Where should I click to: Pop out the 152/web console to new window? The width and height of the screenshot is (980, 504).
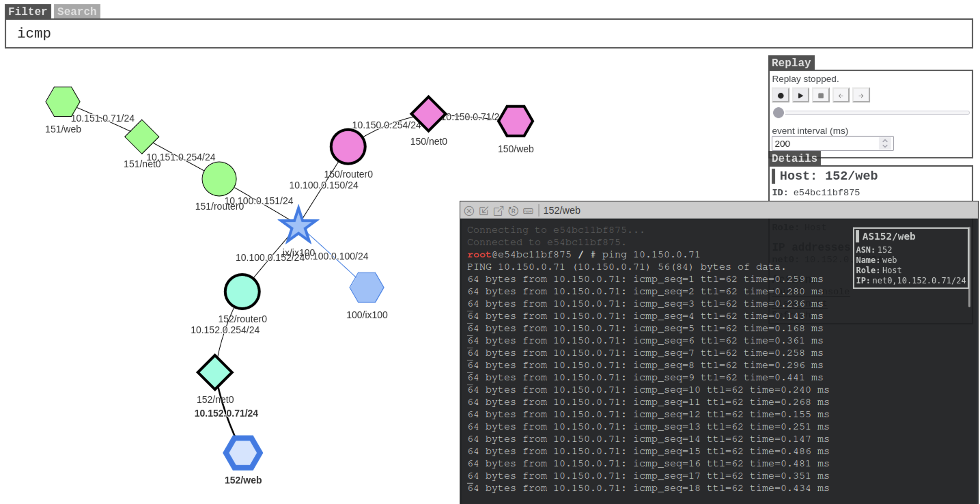[499, 211]
